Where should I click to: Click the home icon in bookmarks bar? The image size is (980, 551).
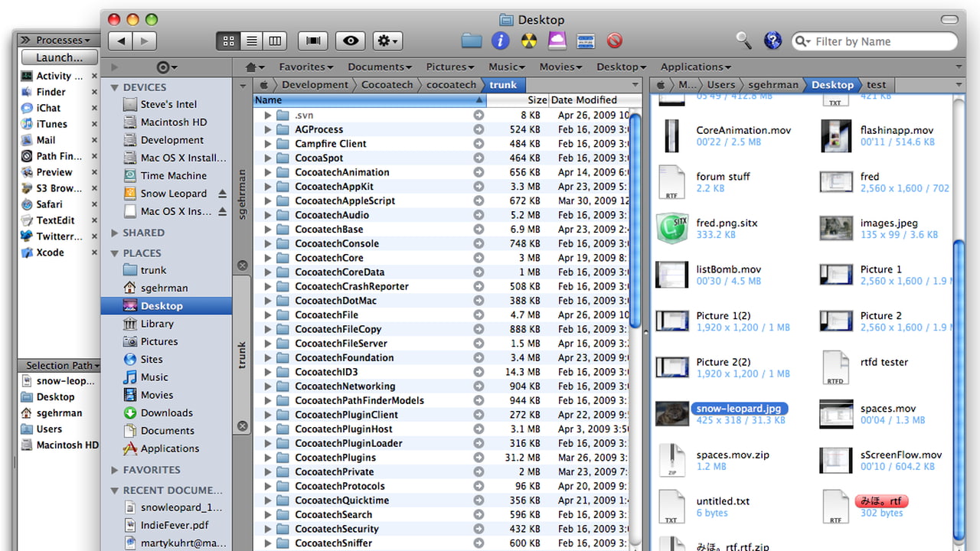click(x=255, y=67)
